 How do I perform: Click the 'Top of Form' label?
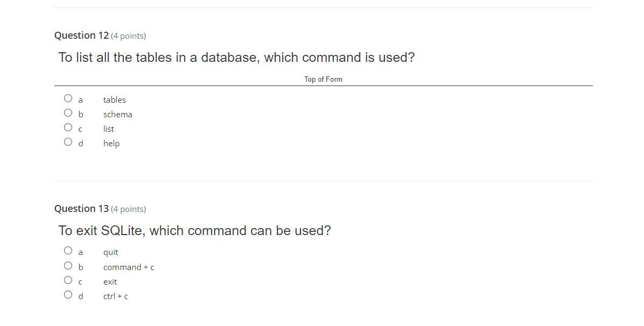[x=323, y=79]
